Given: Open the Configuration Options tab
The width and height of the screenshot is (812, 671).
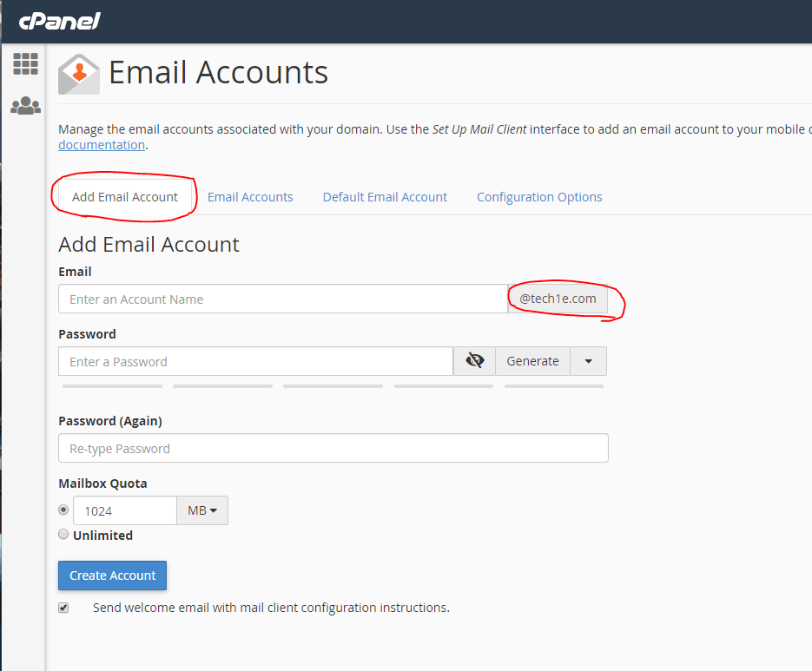Looking at the screenshot, I should [539, 197].
